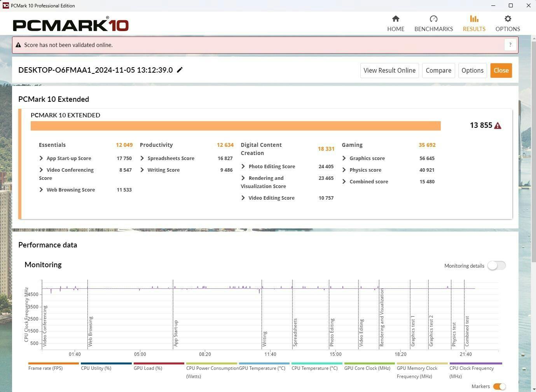Select CPU Temperature legend item
The height and width of the screenshot is (392, 536).
tap(317, 366)
